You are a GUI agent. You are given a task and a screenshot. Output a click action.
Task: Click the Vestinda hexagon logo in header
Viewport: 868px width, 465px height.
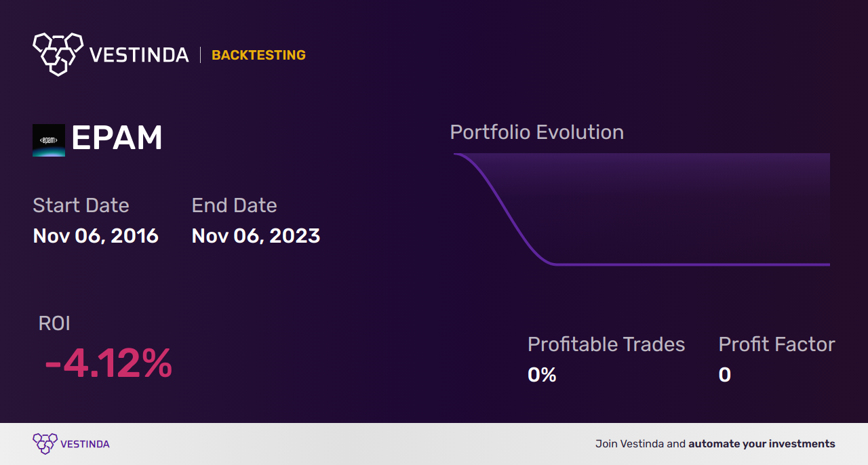pyautogui.click(x=58, y=54)
